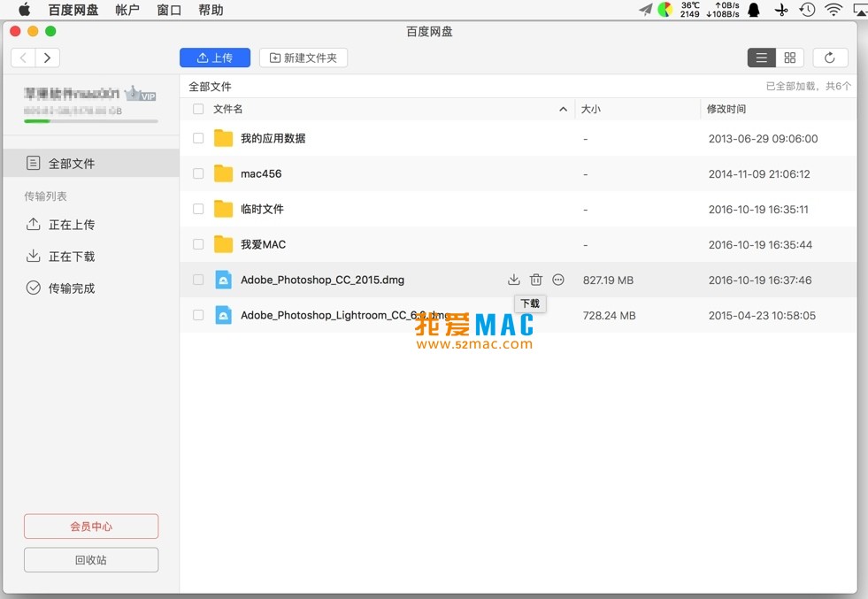Open 会员中心 member center
This screenshot has height=599, width=868.
(91, 526)
